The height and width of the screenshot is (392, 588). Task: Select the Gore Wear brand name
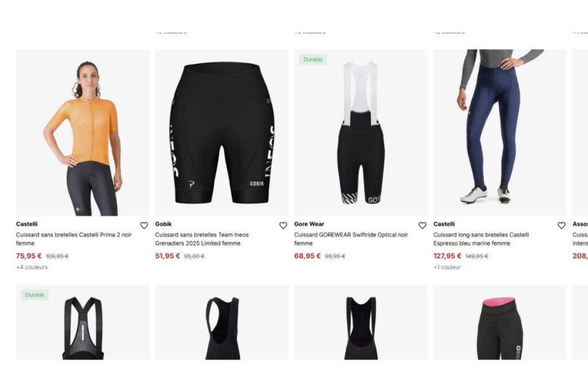[x=309, y=224]
